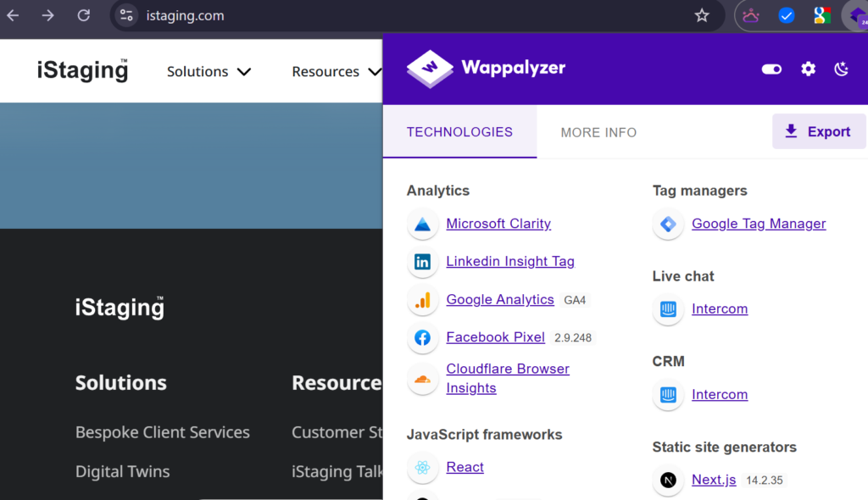
Task: Switch to dark mode with moon icon
Action: coord(841,69)
